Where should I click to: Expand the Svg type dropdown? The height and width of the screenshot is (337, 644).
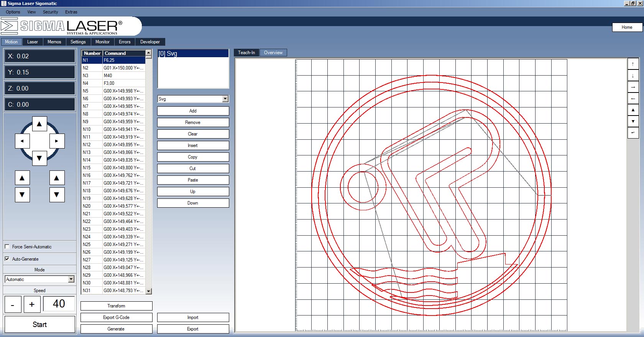click(225, 99)
